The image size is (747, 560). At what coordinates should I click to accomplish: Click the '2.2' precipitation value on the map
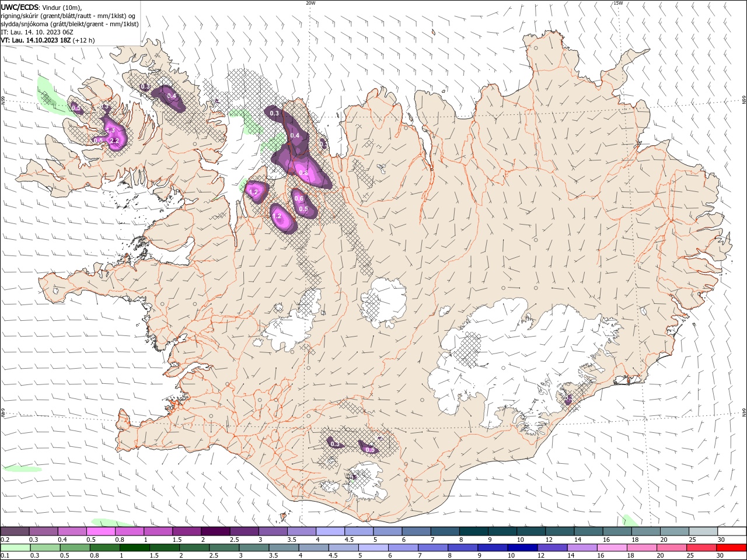pos(114,141)
